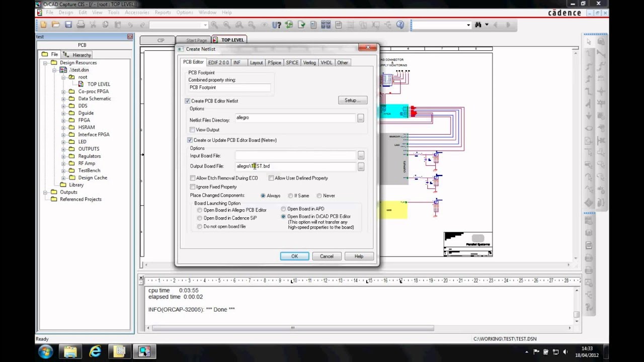Click the Paste toolbar icon
Image resolution: width=644 pixels, height=362 pixels.
click(118, 25)
